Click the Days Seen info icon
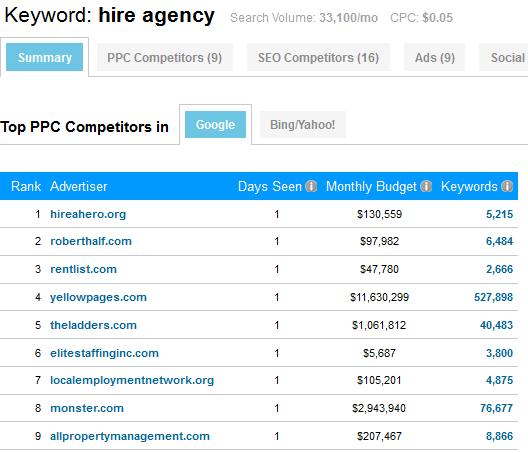Viewport: 528px width, 453px height. point(311,186)
